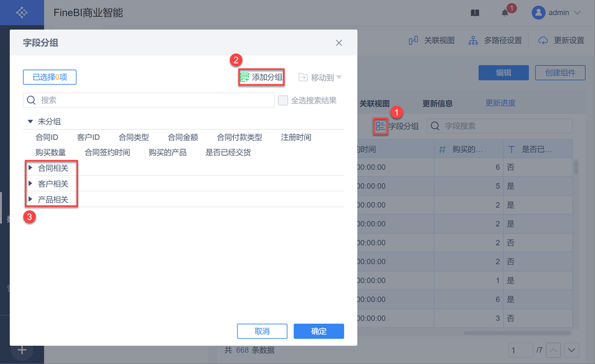Click the 字段搜索 input field
Image resolution: width=595 pixels, height=364 pixels.
tap(500, 126)
